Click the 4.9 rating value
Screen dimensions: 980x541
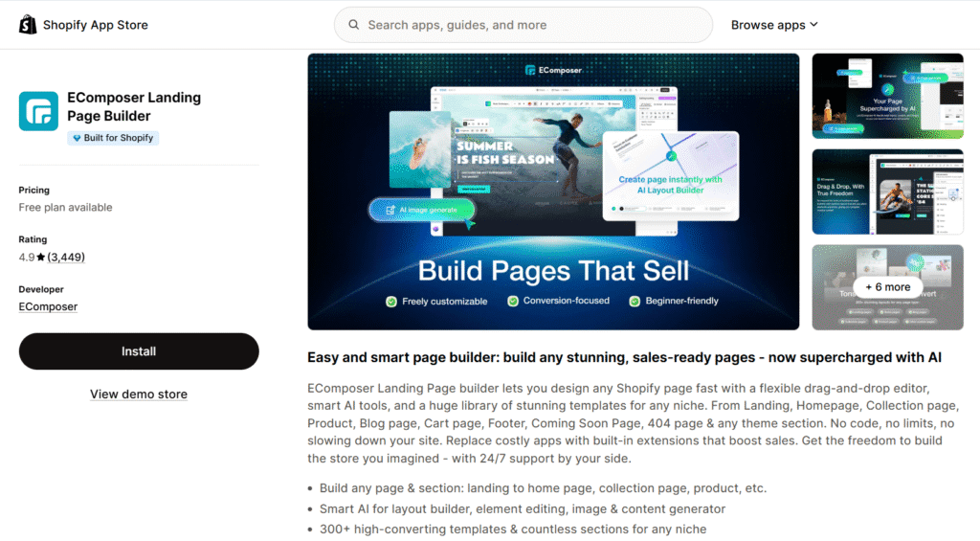[x=26, y=257]
